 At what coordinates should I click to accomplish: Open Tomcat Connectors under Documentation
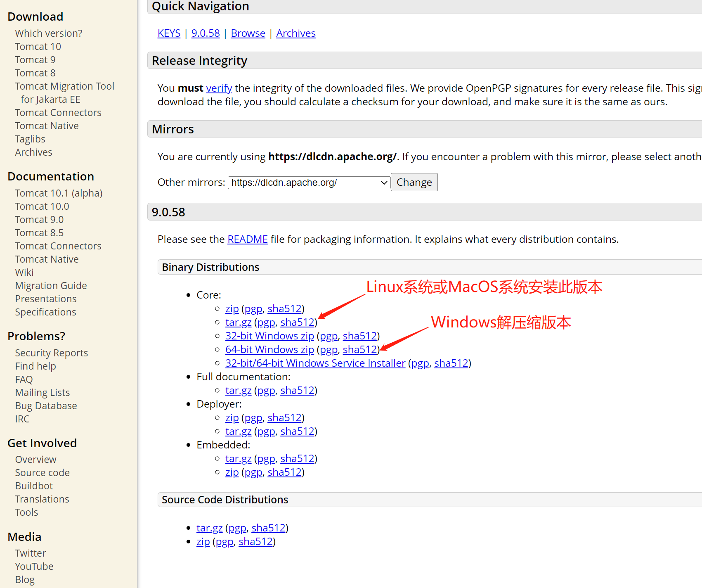point(58,246)
